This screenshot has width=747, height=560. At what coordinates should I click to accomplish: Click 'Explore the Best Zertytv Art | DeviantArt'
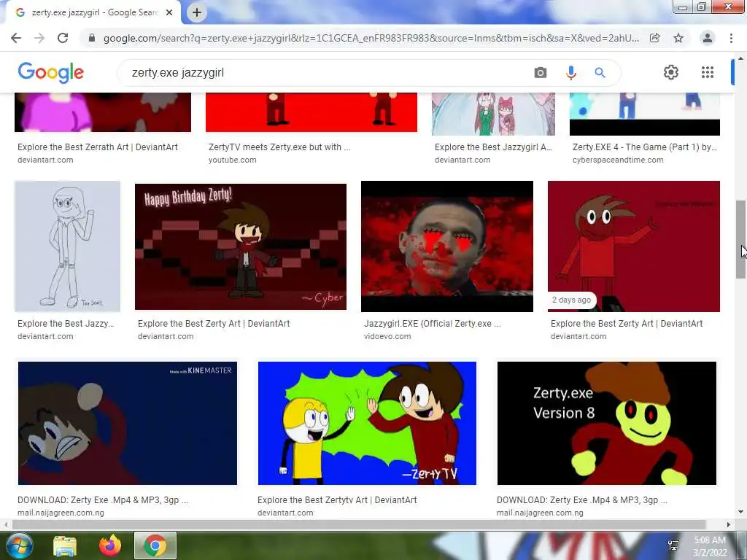[x=337, y=500]
